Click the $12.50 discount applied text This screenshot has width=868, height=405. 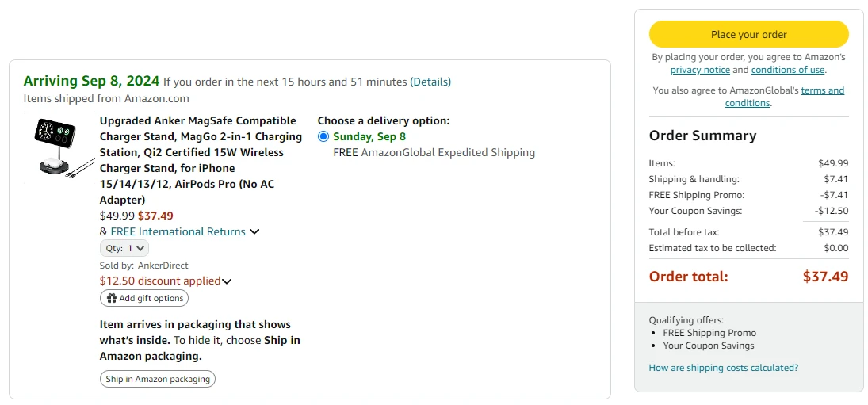pyautogui.click(x=160, y=281)
